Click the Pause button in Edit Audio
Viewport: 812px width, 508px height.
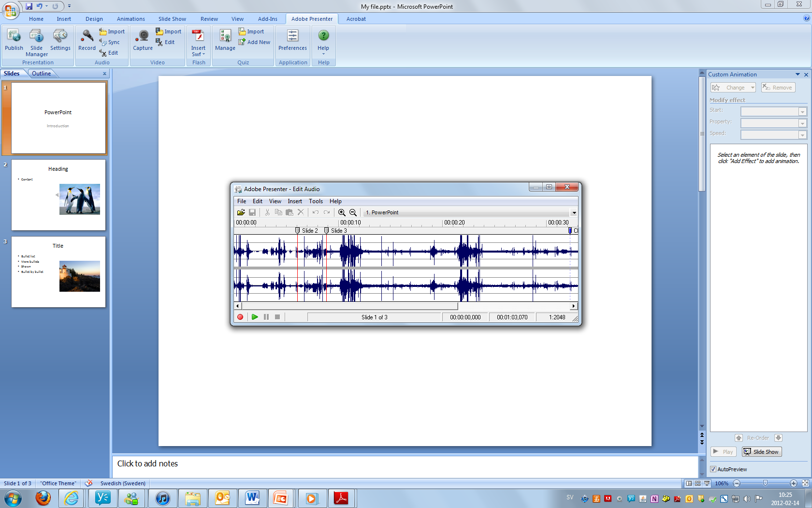(x=266, y=317)
